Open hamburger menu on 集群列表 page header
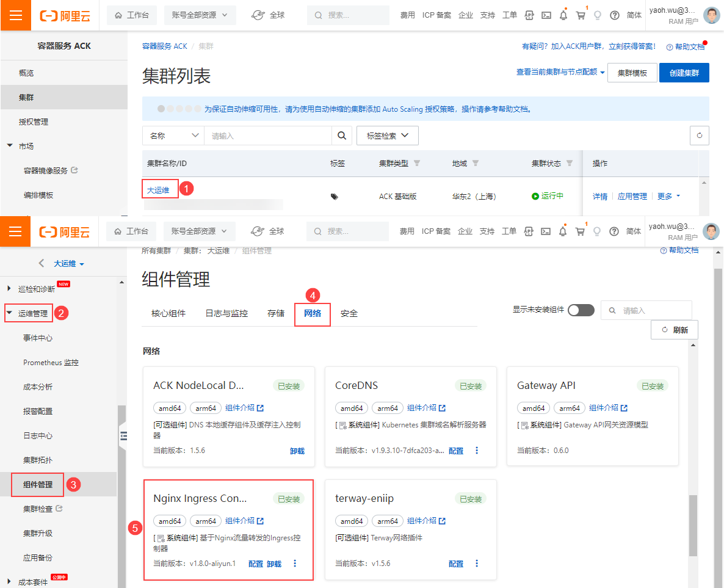The image size is (724, 588). click(16, 15)
